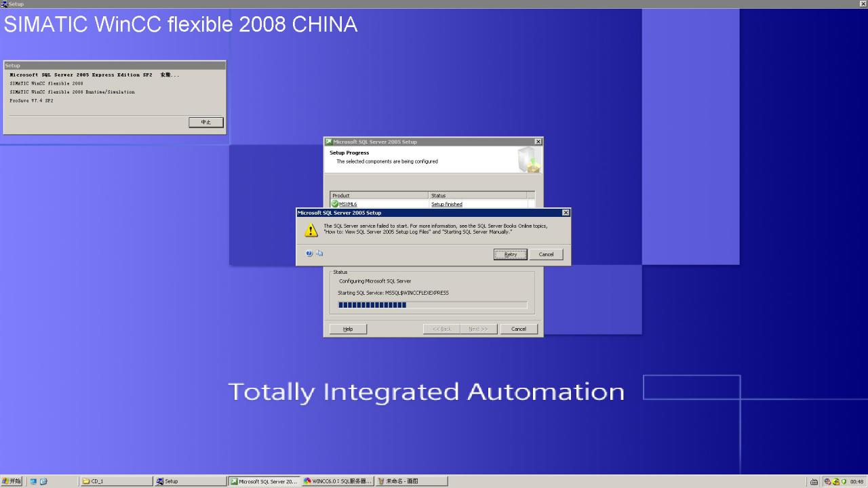Image resolution: width=868 pixels, height=488 pixels.
Task: Click the green checkmark beside MSXML6
Action: point(334,204)
